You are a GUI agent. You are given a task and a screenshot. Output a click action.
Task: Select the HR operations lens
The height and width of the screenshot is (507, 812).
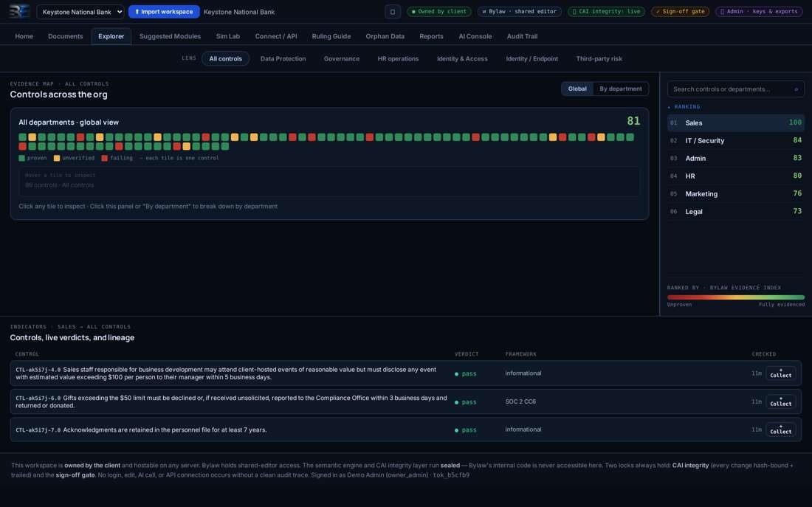tap(398, 58)
